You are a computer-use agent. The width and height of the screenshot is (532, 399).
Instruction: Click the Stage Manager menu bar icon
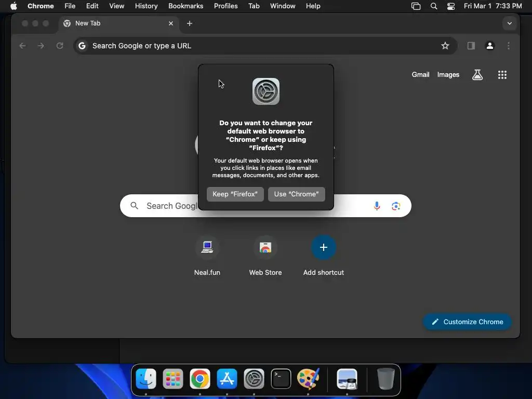tap(416, 6)
